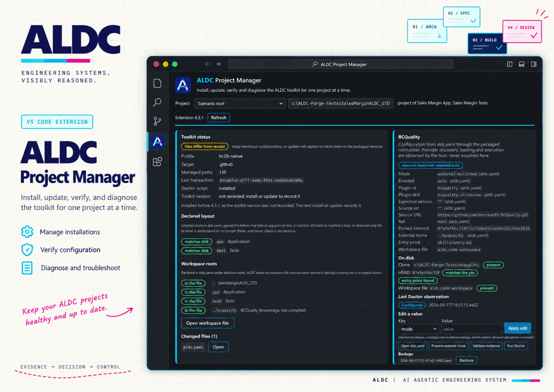Screen dimensions: 554x392
Task: Click 'matches disk' badge for test Tests
Action: point(197,251)
